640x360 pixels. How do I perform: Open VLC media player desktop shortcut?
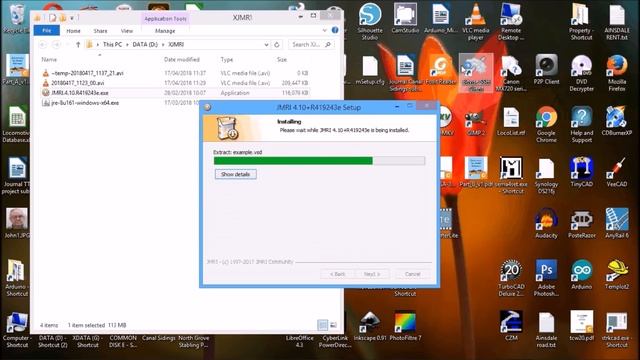(476, 21)
